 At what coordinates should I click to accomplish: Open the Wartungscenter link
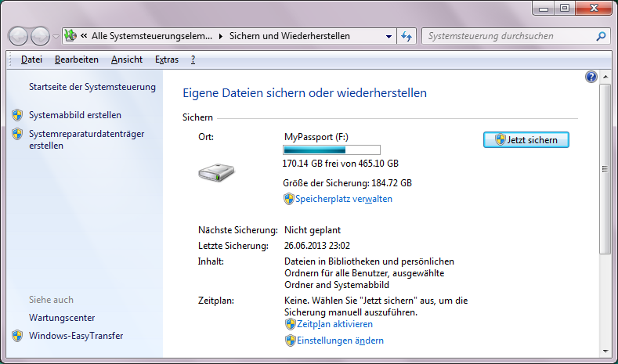click(62, 318)
